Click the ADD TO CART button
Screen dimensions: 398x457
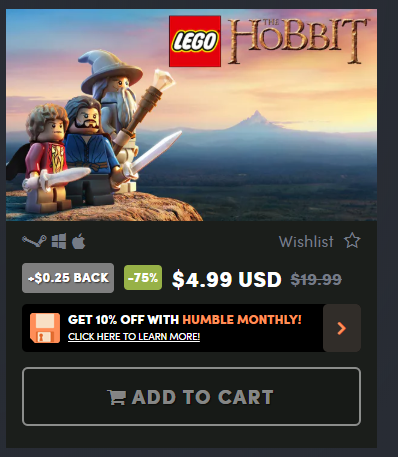click(x=191, y=396)
